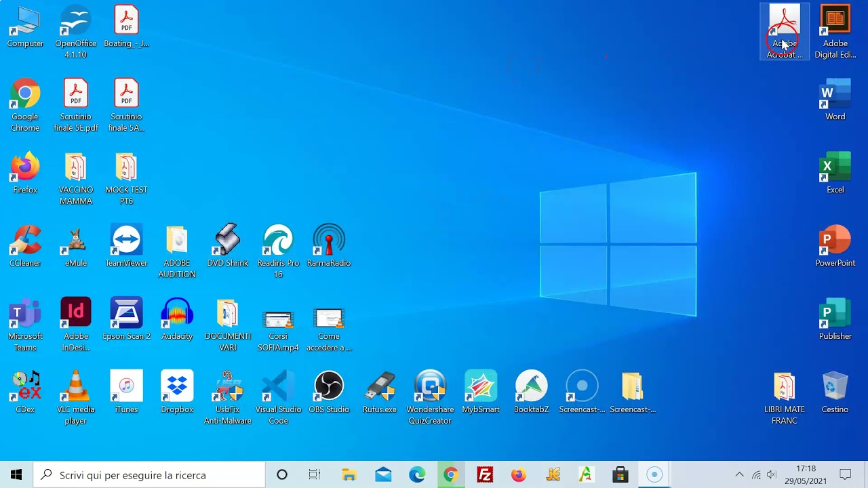Select the RarmaRadio icon
The height and width of the screenshot is (488, 868).
coord(329,247)
